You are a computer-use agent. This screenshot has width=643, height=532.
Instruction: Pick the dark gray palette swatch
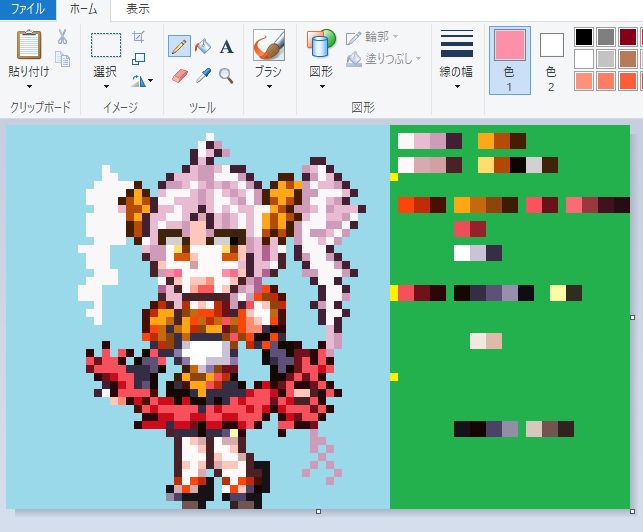606,37
